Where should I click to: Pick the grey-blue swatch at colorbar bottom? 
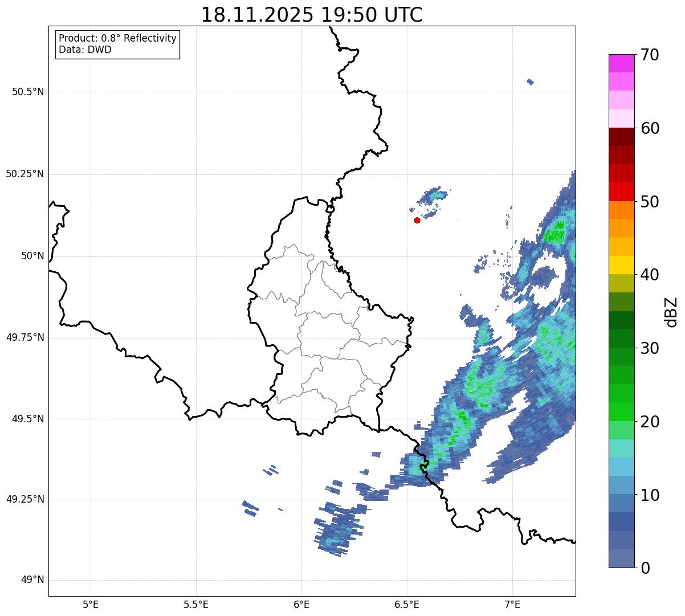coord(622,558)
